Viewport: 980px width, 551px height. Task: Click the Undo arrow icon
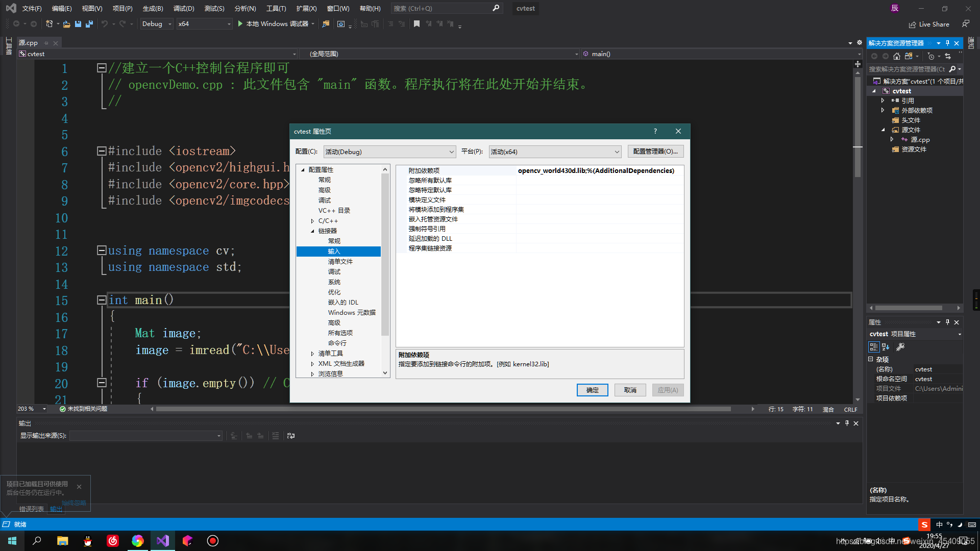pyautogui.click(x=105, y=24)
